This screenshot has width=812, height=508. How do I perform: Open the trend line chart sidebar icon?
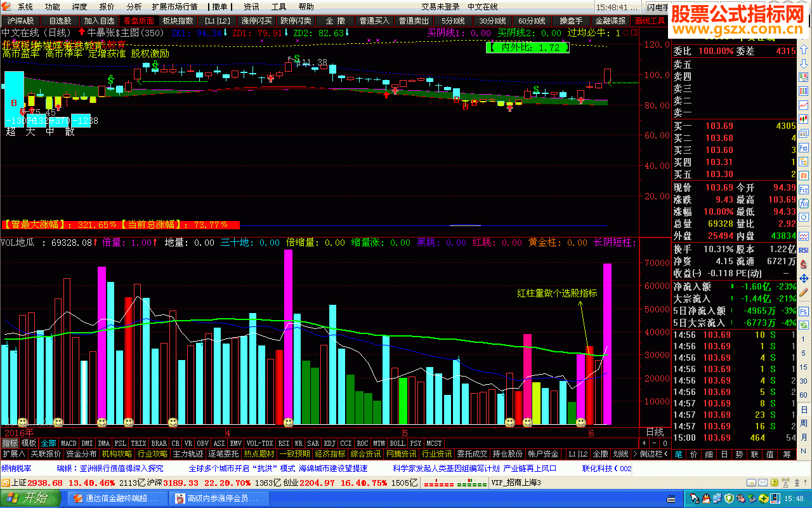[804, 105]
